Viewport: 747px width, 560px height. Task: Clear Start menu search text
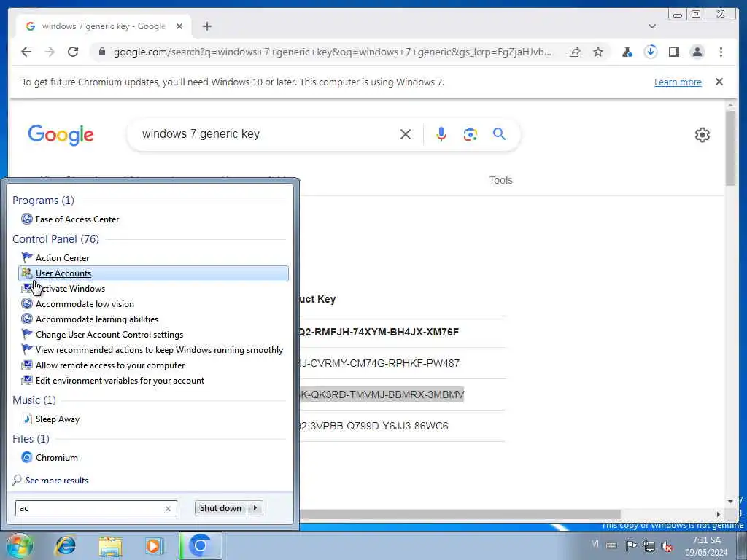pos(169,508)
